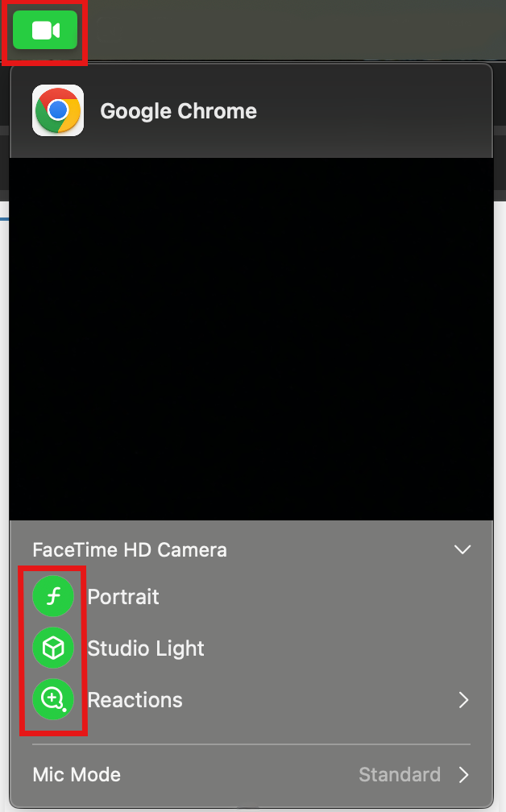The height and width of the screenshot is (812, 506).
Task: Choose the Reactions label
Action: tap(135, 700)
